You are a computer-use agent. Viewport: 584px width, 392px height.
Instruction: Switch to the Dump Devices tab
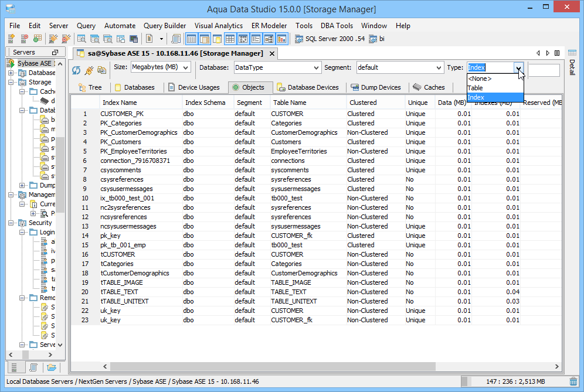click(376, 87)
